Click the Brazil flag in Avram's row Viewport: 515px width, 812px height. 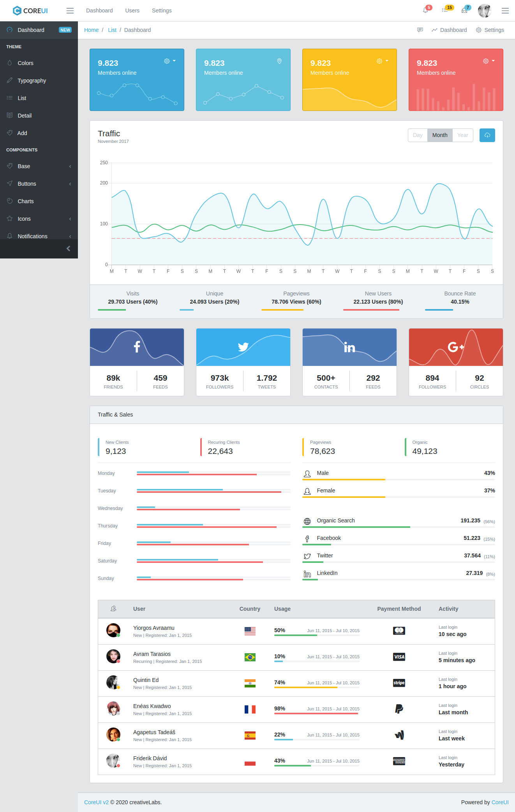[250, 657]
